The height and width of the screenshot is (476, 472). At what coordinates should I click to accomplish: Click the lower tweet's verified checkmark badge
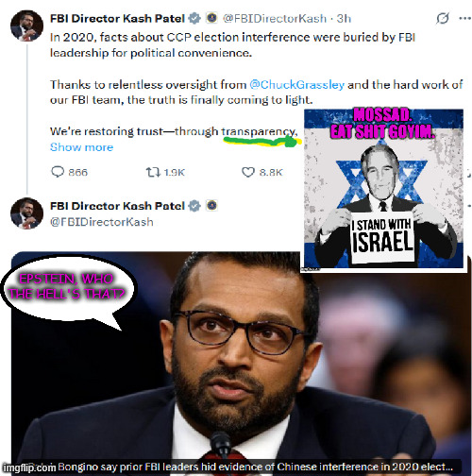coord(194,206)
